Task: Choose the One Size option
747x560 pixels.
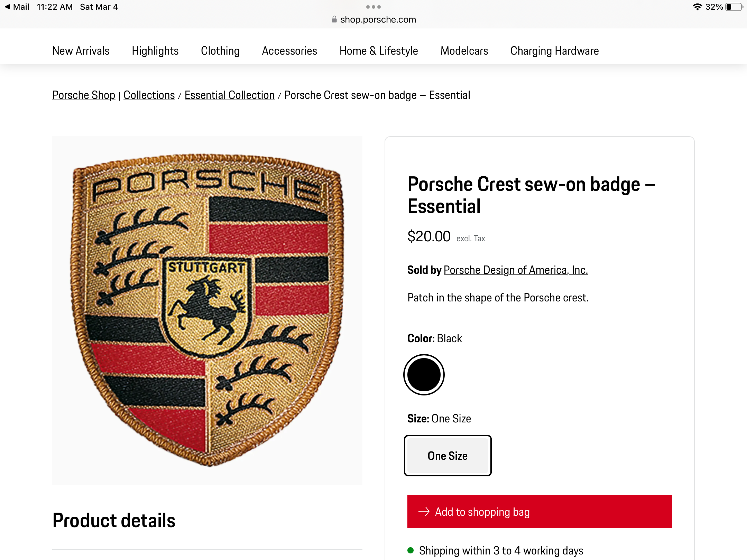Action: [448, 456]
